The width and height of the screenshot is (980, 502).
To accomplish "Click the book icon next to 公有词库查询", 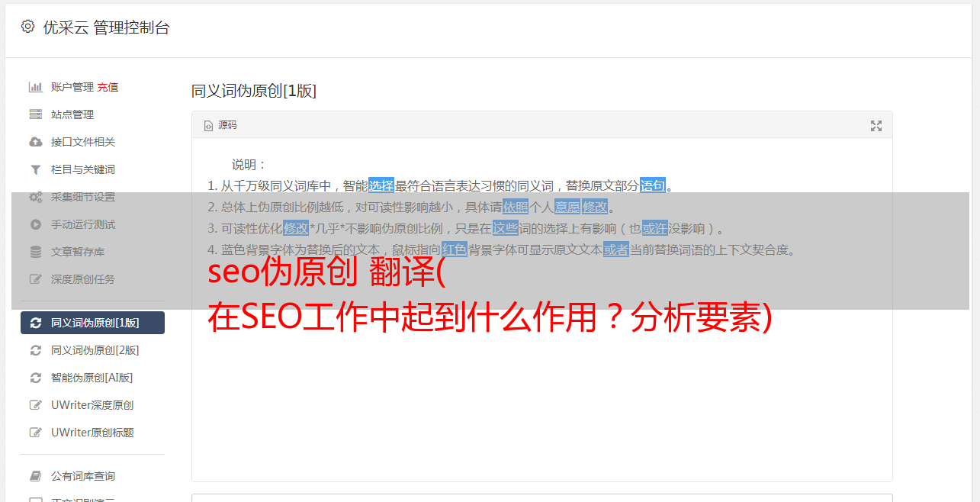I will pyautogui.click(x=35, y=476).
